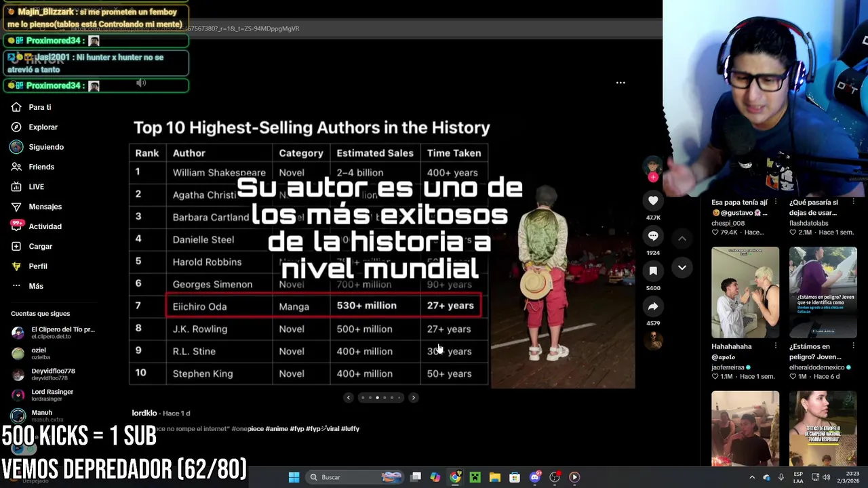Select Eiichiro Oda row in table
The height and width of the screenshot is (488, 868).
[x=323, y=306]
